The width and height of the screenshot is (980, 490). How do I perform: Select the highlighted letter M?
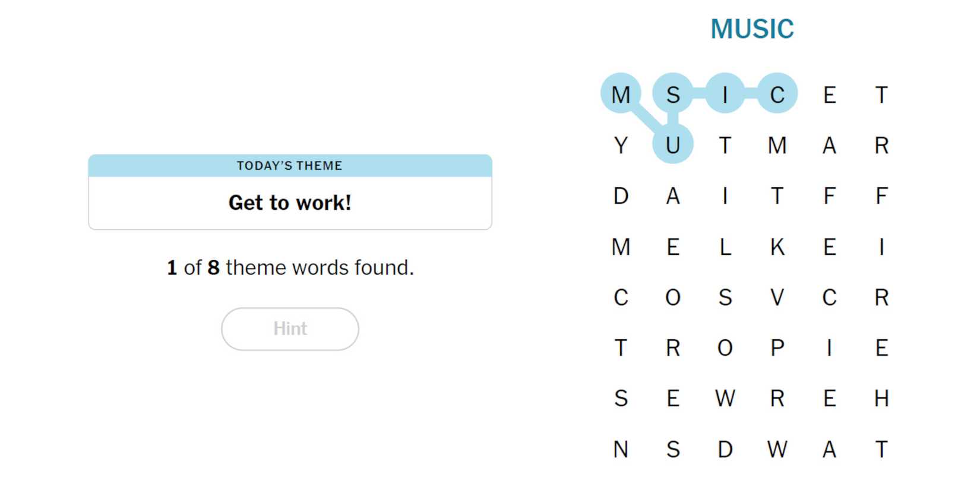pos(621,94)
